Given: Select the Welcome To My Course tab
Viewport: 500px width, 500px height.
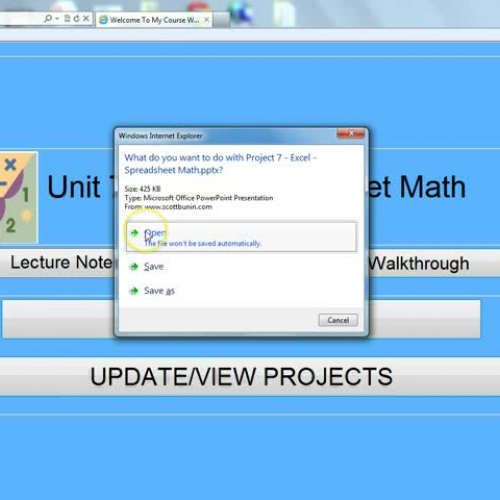Looking at the screenshot, I should pyautogui.click(x=154, y=20).
